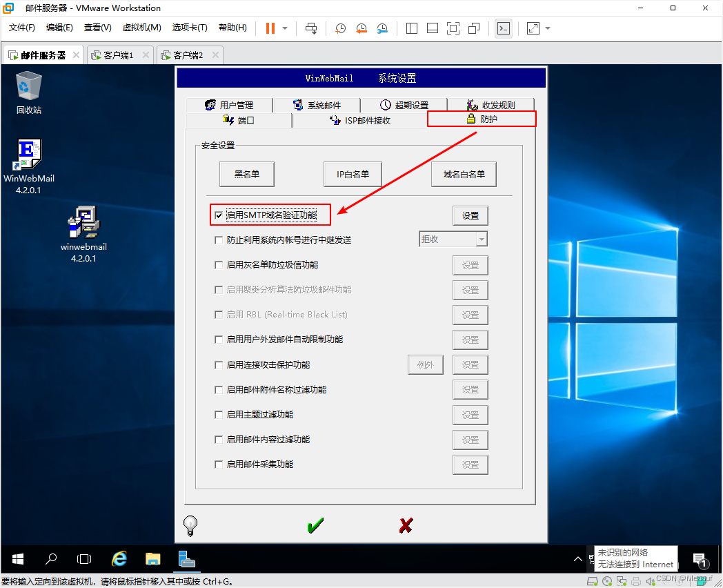Enable 启用主题过滤功能
This screenshot has height=588, width=723.
219,415
